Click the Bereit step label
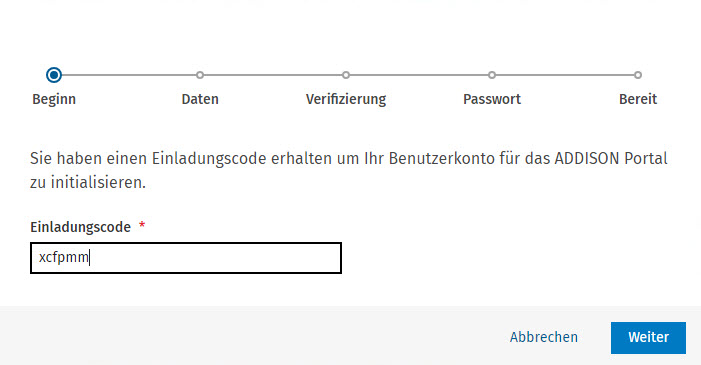This screenshot has width=701, height=365. click(x=638, y=99)
